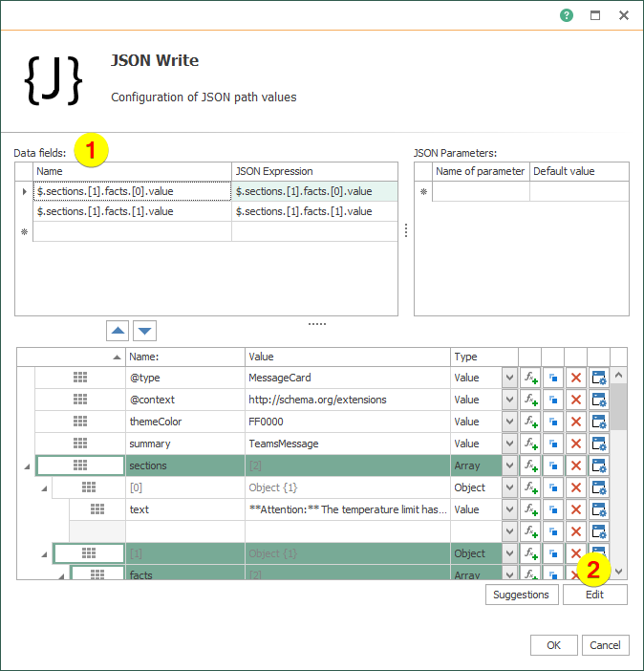644x671 pixels.
Task: Delete the themeColor row with the red X
Action: 576,422
